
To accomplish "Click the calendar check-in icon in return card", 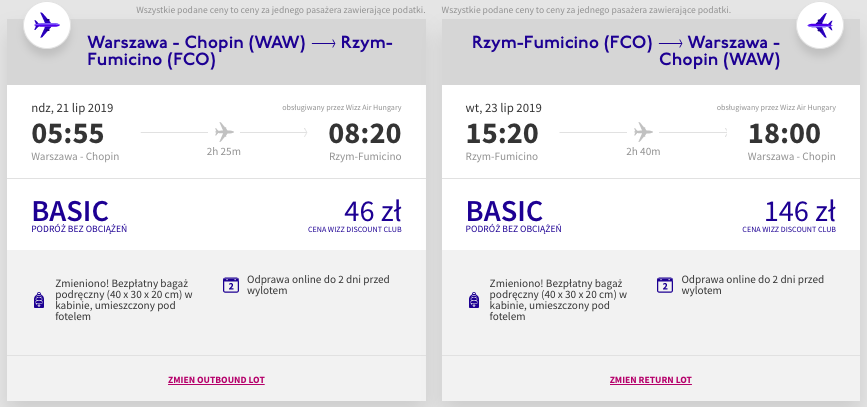I will [665, 285].
